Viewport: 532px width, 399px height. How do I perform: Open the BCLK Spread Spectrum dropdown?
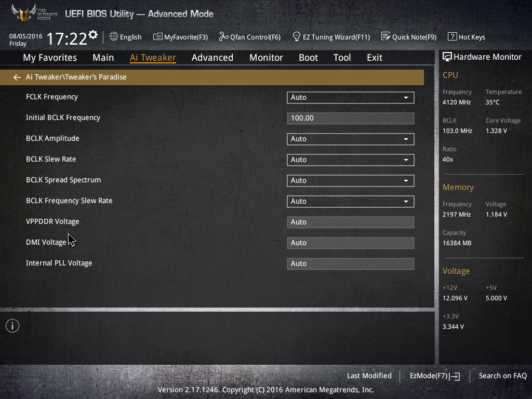pos(351,180)
